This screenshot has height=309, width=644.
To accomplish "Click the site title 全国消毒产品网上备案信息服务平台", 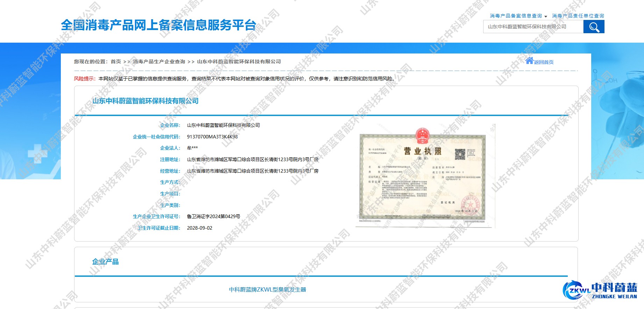I will [x=158, y=25].
